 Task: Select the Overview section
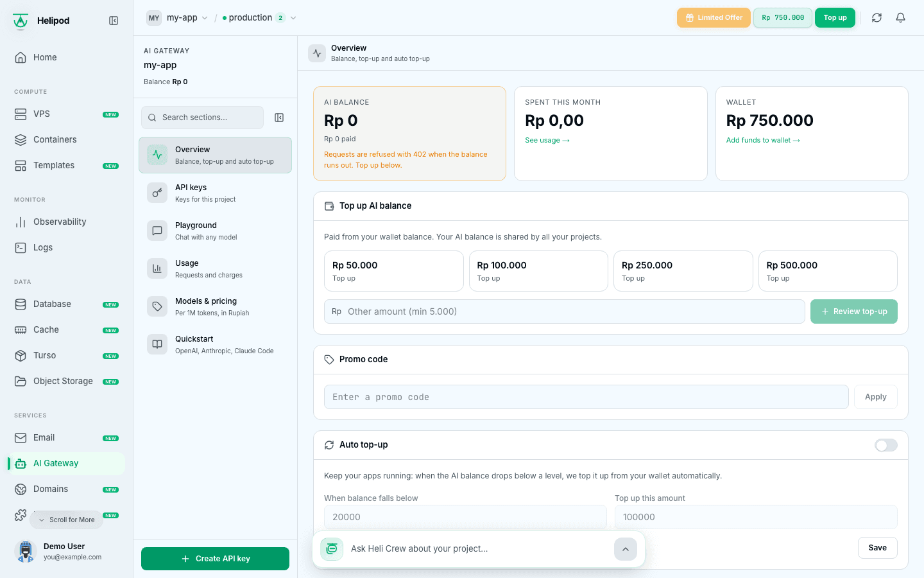[215, 155]
